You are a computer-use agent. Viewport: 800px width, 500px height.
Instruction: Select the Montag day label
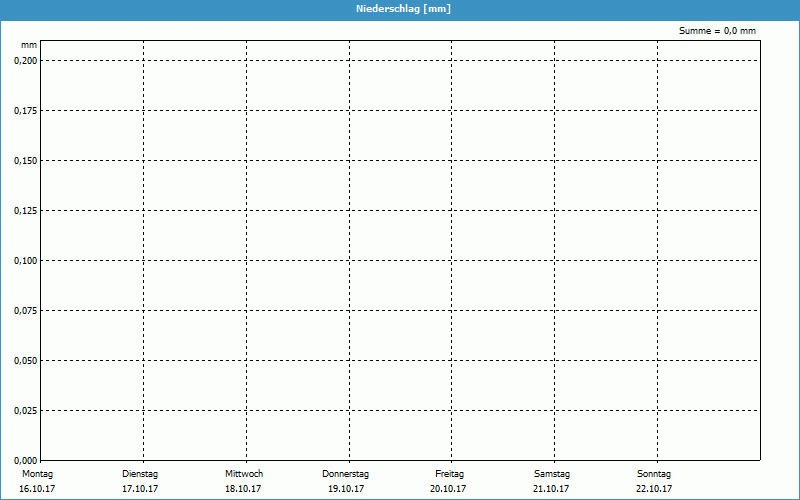(37, 474)
